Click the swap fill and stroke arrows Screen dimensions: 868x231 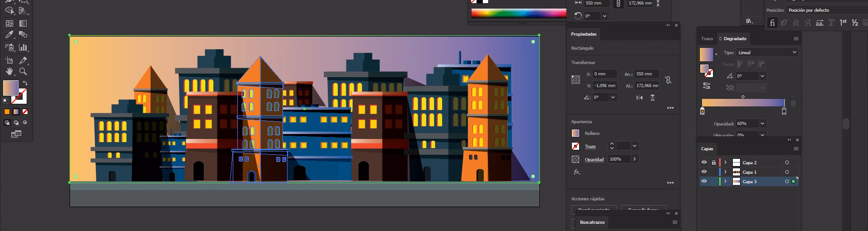pyautogui.click(x=25, y=83)
